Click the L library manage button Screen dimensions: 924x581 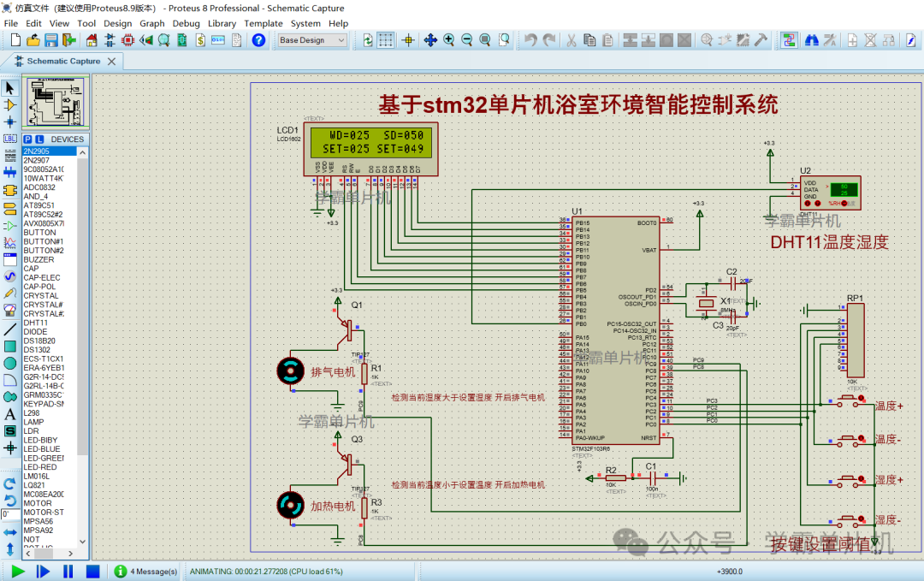[39, 139]
